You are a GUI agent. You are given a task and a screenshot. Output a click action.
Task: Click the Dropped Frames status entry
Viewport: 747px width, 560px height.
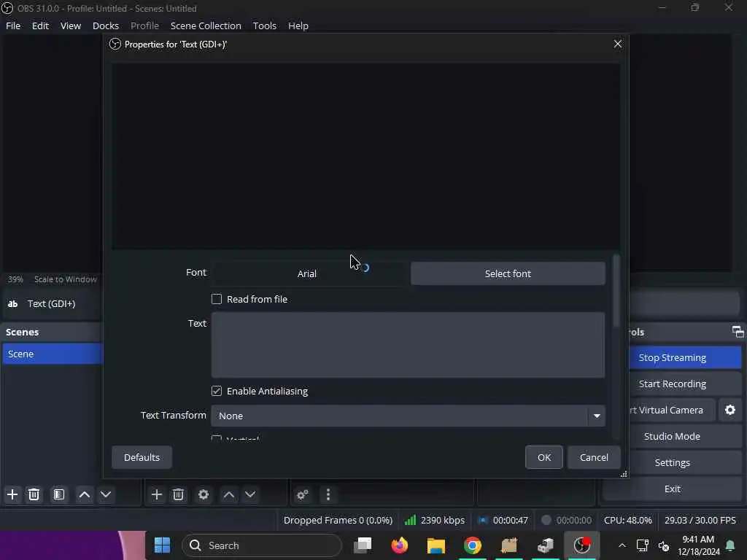tap(338, 521)
